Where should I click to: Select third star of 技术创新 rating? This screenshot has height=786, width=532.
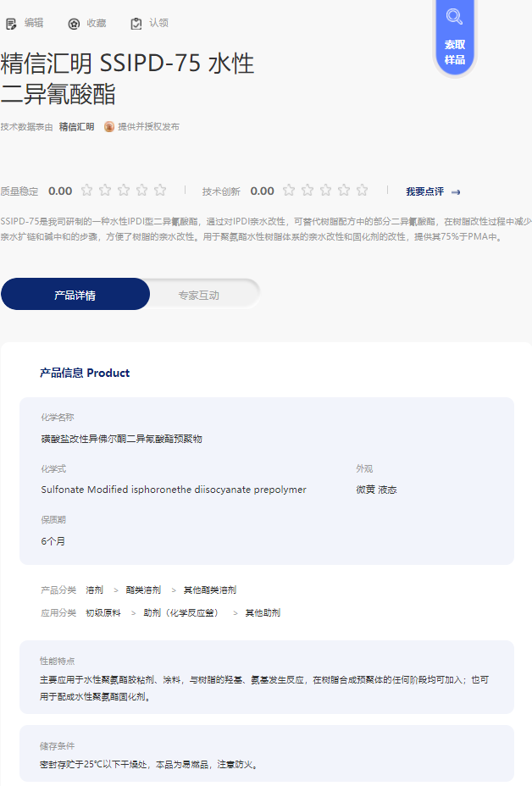point(325,191)
